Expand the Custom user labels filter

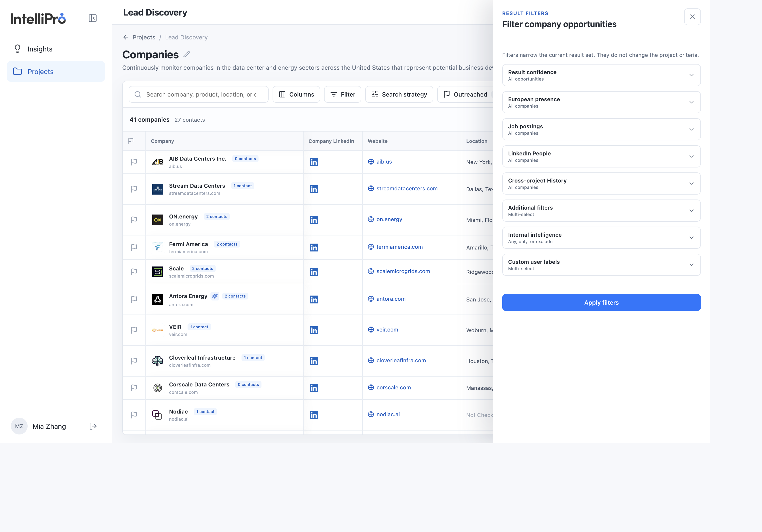pos(601,265)
